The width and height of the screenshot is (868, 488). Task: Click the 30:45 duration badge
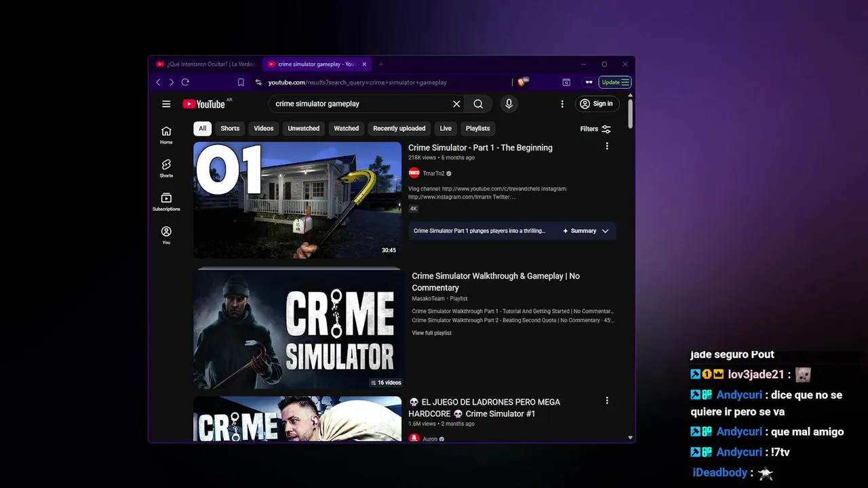(389, 250)
